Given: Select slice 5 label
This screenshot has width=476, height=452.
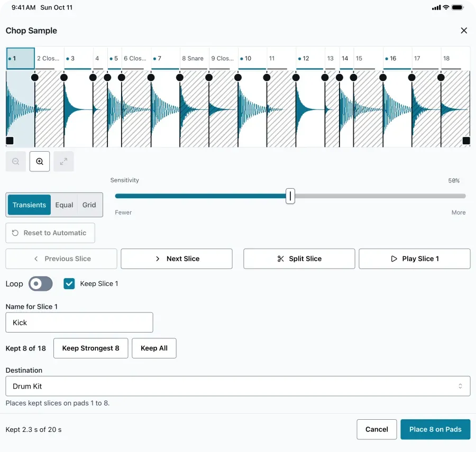Looking at the screenshot, I should point(114,58).
